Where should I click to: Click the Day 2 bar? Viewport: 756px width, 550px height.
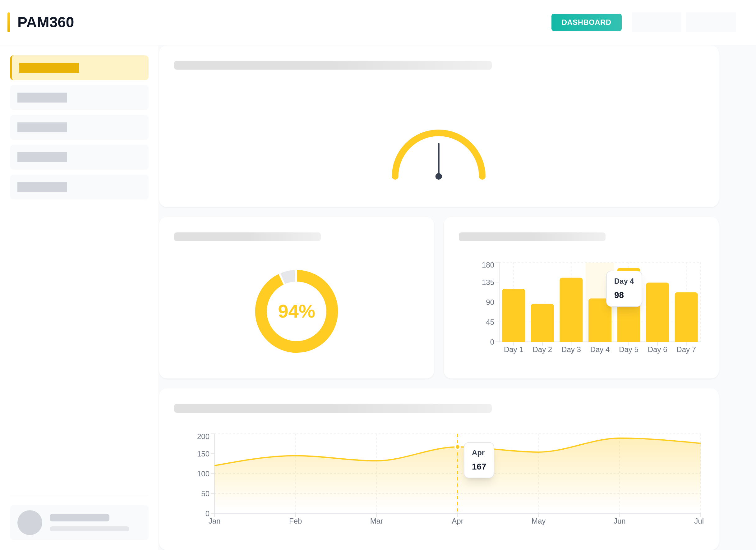(542, 323)
